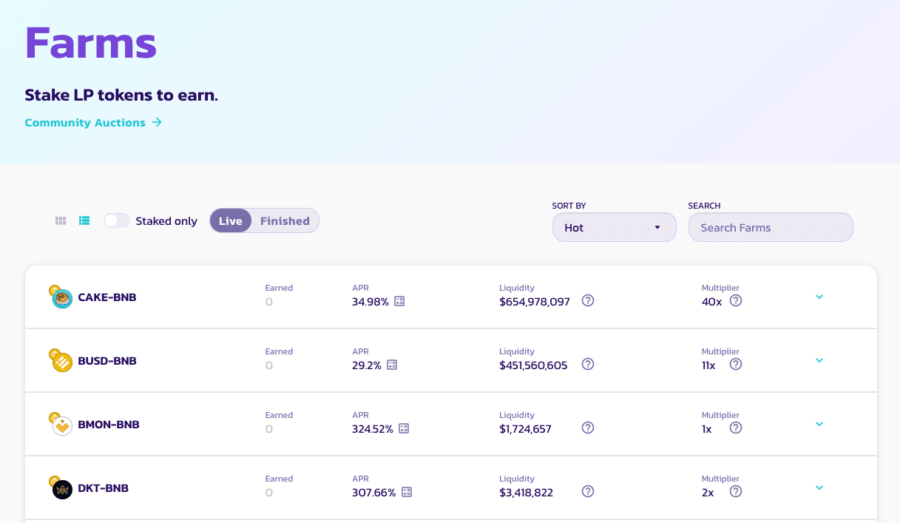Click the CAKE-BNB token pair icon
This screenshot has width=900, height=523.
coord(61,297)
